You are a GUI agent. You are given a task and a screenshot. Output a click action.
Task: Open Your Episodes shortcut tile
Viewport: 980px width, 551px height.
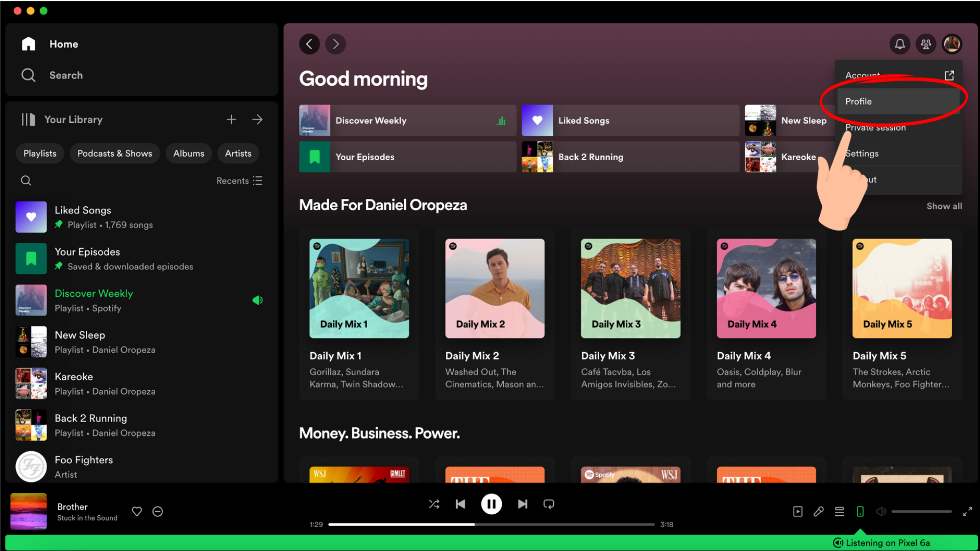408,157
